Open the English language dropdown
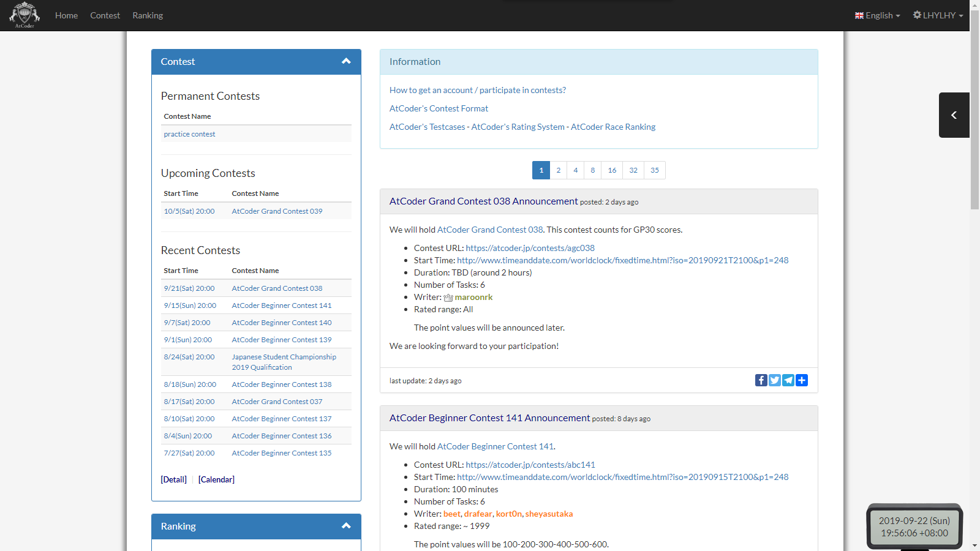Viewport: 980px width, 551px height. pyautogui.click(x=878, y=15)
